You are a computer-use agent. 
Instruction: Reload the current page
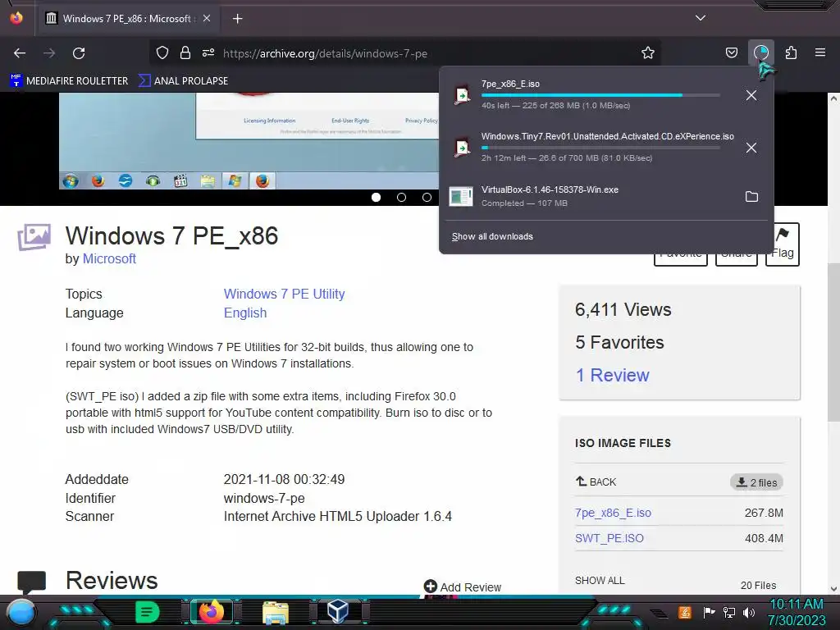pos(79,53)
